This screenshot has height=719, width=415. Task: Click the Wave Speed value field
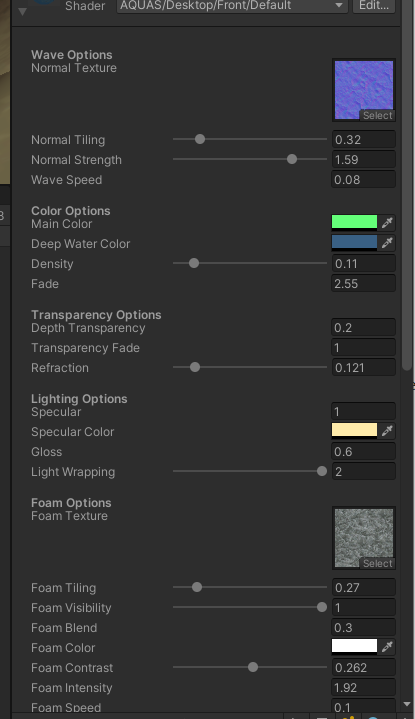(363, 180)
